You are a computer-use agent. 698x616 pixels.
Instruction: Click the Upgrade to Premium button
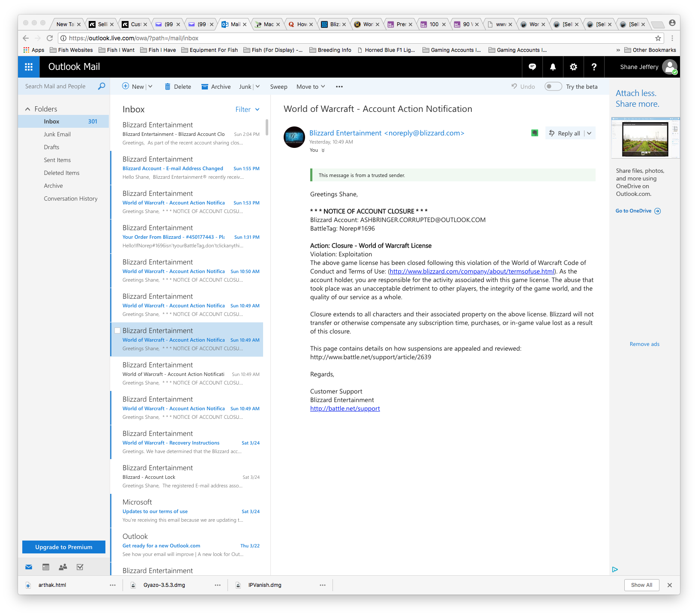64,547
